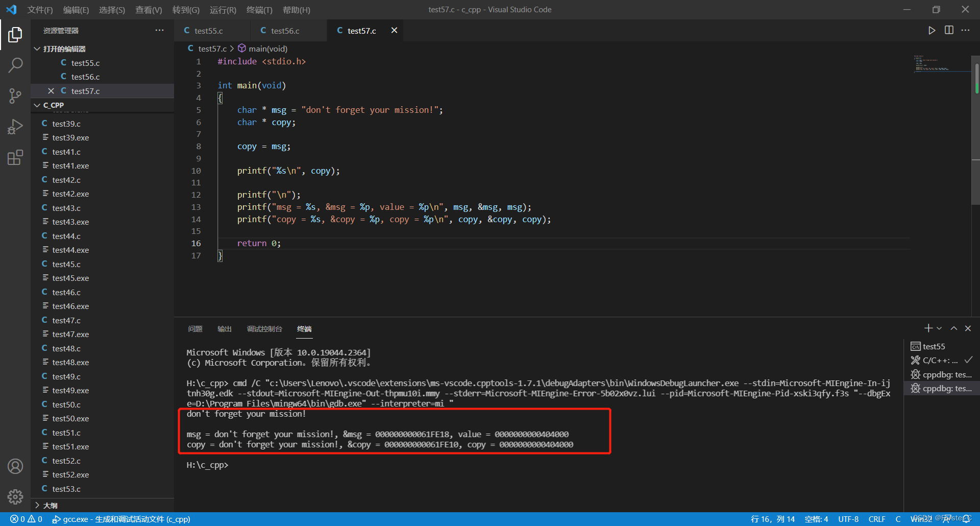
Task: Open test39.c in the file tree
Action: point(102,124)
